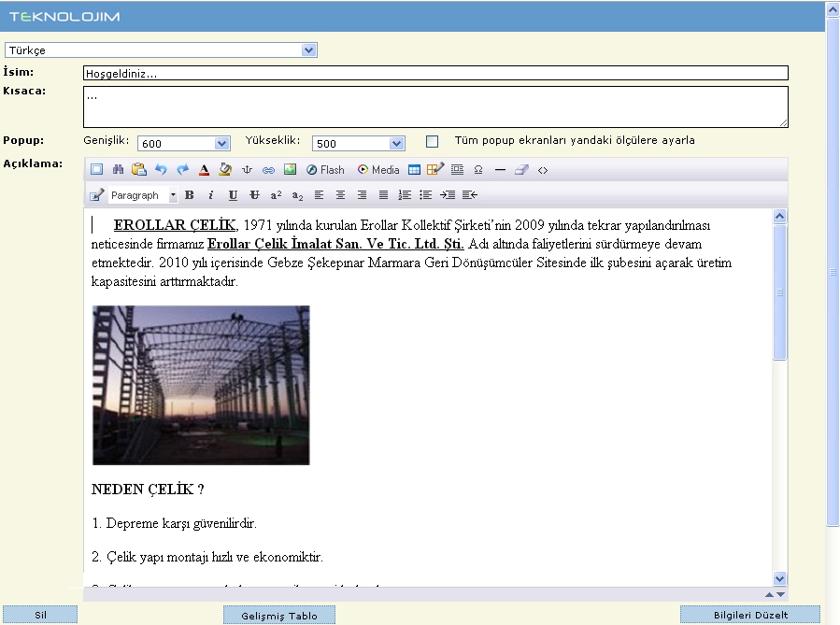Click editor expand-height down triangle
The width and height of the screenshot is (840, 625).
[x=780, y=594]
